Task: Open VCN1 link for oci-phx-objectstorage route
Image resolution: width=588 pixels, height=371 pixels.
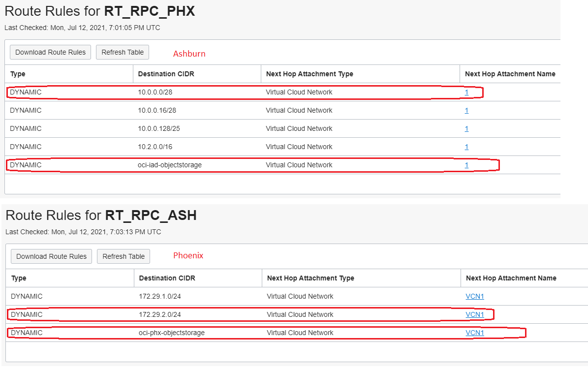Action: [475, 333]
